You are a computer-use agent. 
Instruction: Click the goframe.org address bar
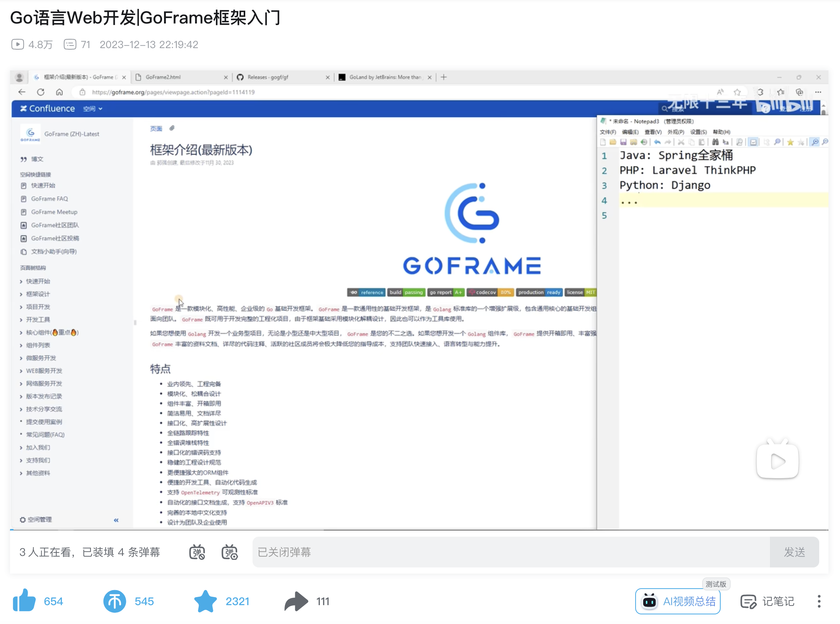(173, 92)
